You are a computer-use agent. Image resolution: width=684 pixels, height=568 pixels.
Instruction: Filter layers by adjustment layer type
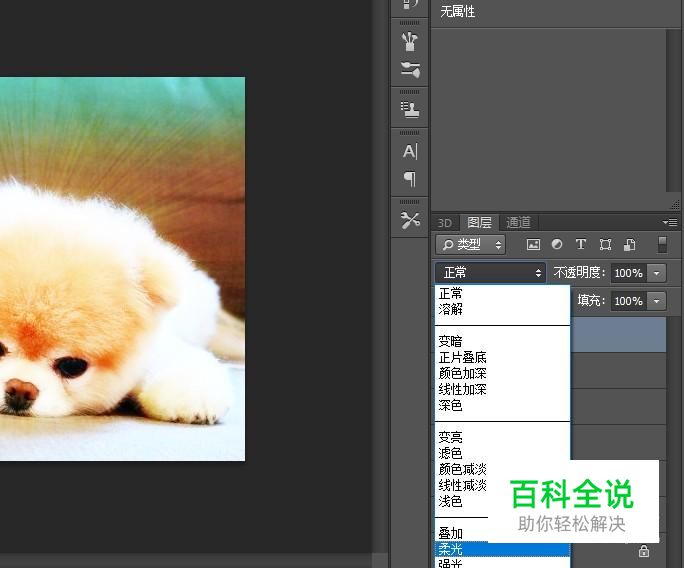pyautogui.click(x=557, y=245)
